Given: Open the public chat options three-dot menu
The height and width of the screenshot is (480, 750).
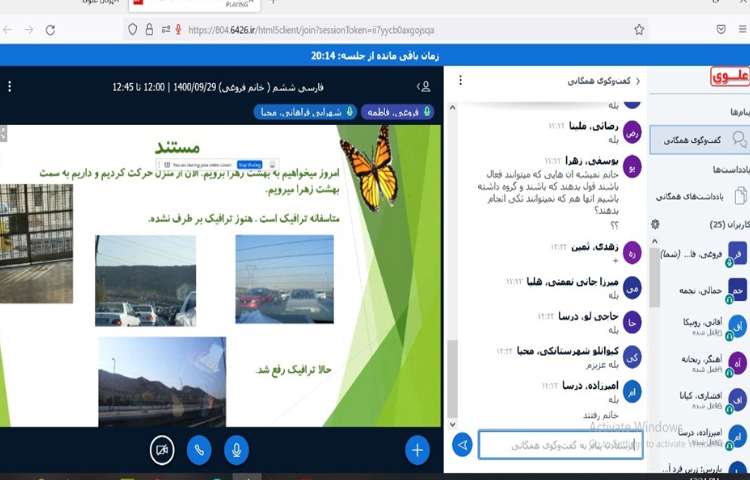Looking at the screenshot, I should [x=460, y=80].
